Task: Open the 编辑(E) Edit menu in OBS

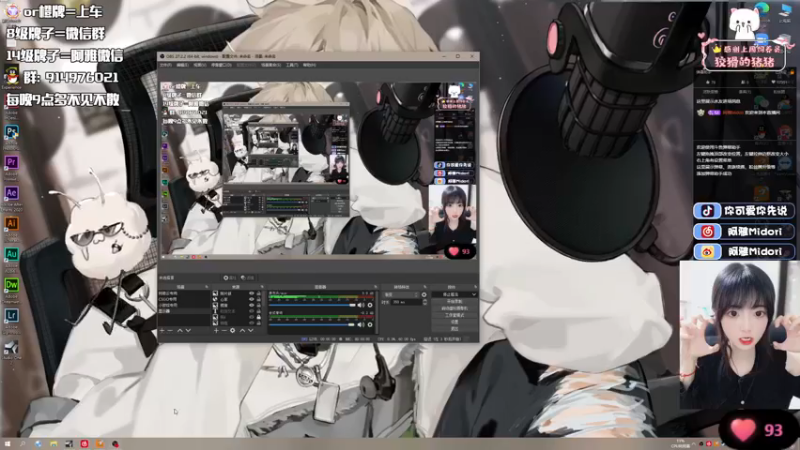Action: point(183,65)
